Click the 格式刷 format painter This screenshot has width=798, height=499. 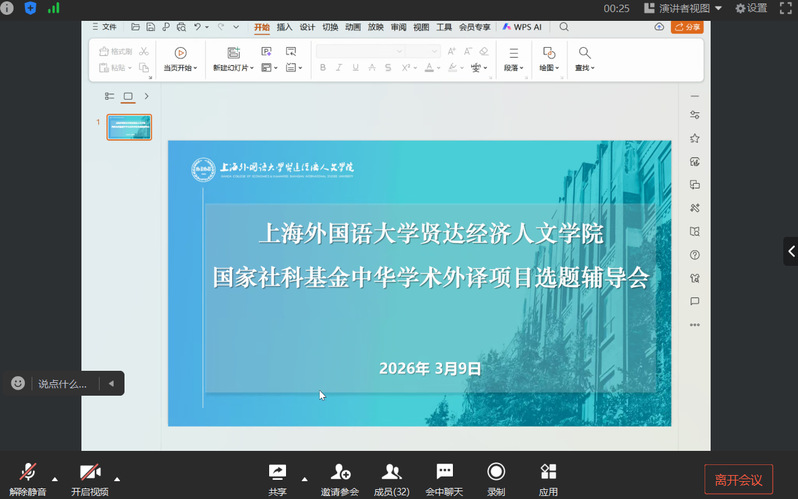pyautogui.click(x=116, y=51)
